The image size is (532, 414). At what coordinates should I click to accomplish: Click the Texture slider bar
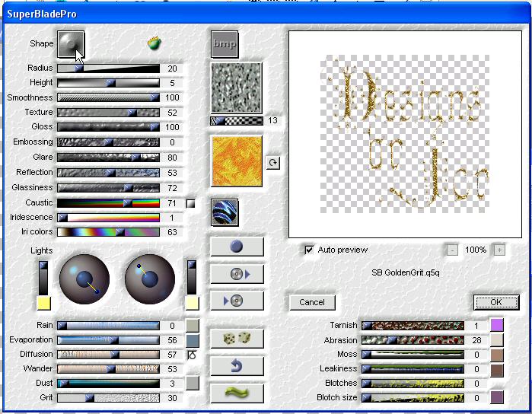pos(108,113)
